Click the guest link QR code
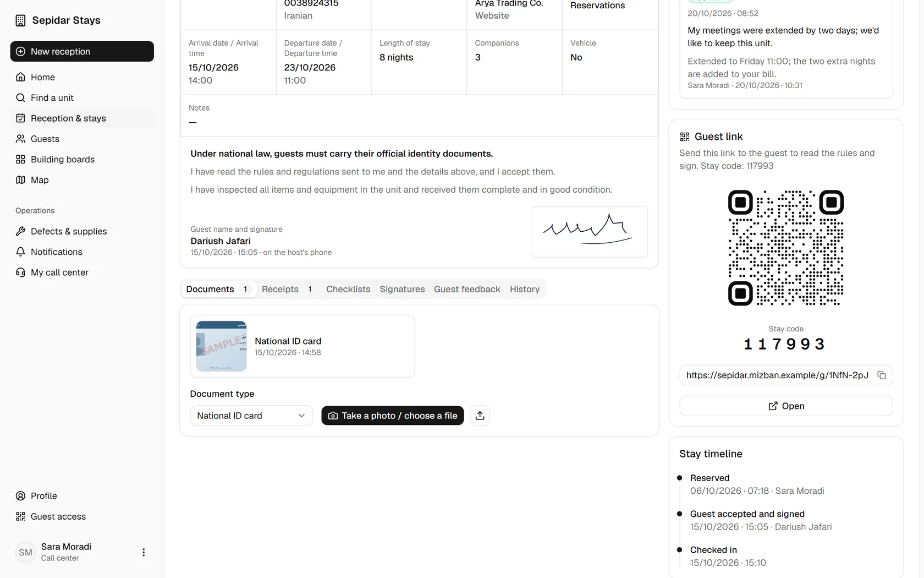This screenshot has height=578, width=924. (x=786, y=248)
